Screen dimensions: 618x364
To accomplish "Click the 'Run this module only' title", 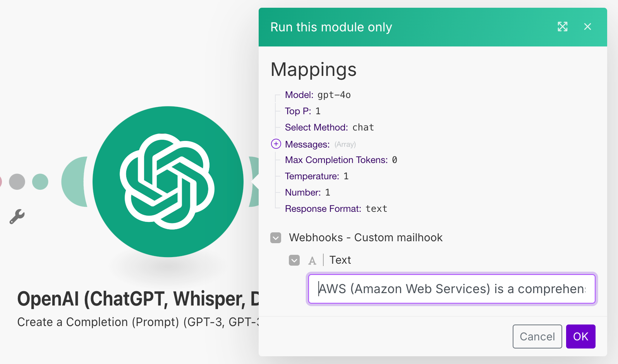I will click(331, 27).
